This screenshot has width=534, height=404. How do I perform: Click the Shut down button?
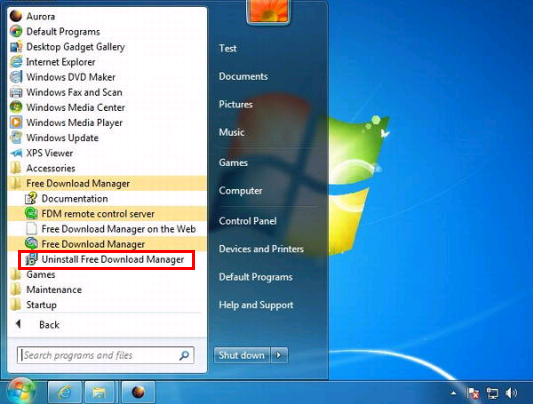click(x=242, y=355)
